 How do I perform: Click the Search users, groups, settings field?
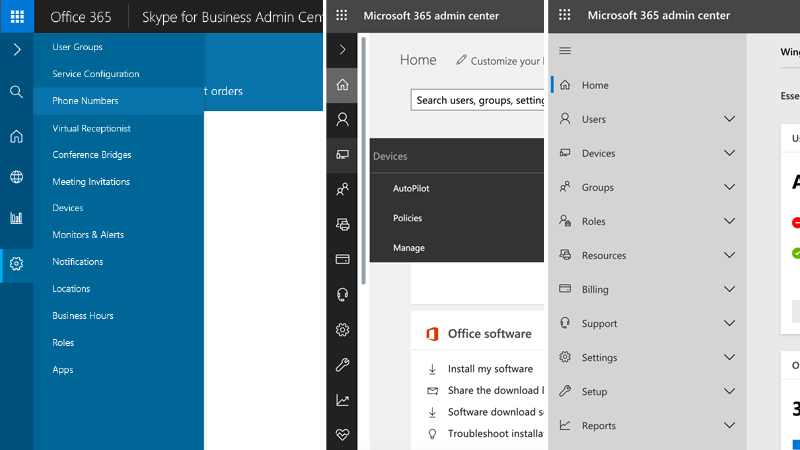point(478,100)
